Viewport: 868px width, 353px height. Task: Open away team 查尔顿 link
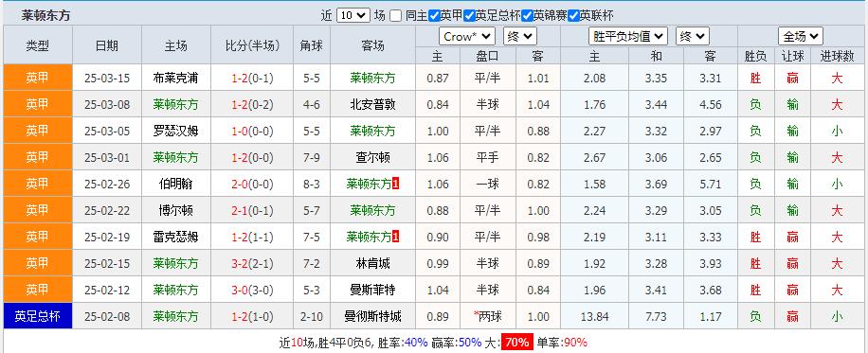372,158
